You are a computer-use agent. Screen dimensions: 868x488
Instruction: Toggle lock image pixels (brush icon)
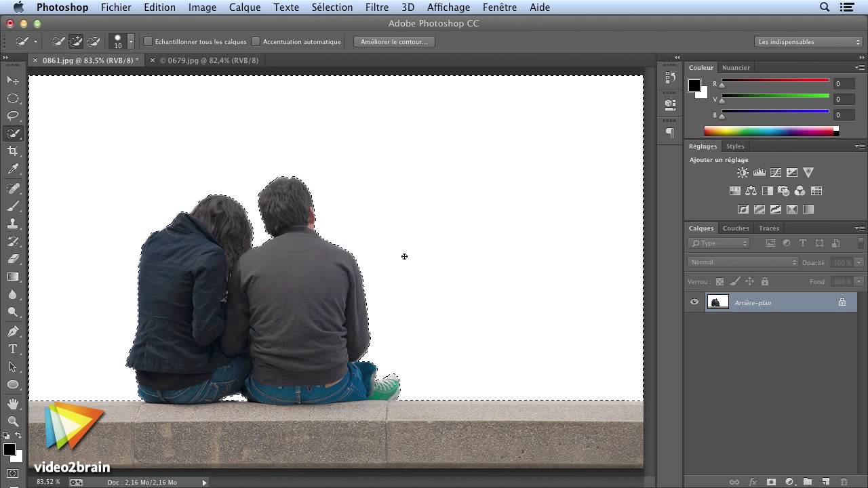coord(734,281)
